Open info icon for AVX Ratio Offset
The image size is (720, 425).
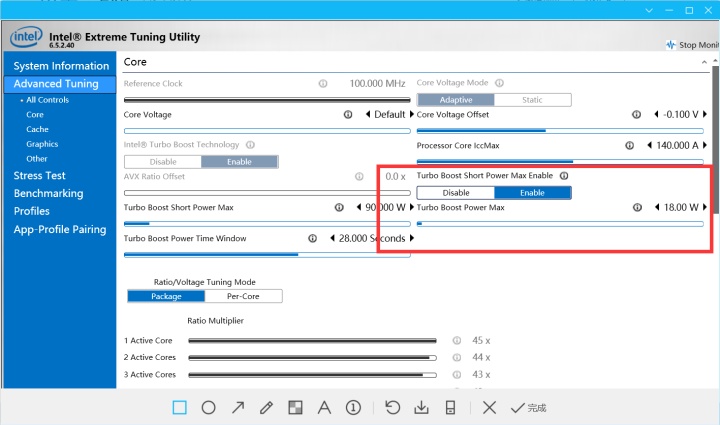[x=359, y=176]
